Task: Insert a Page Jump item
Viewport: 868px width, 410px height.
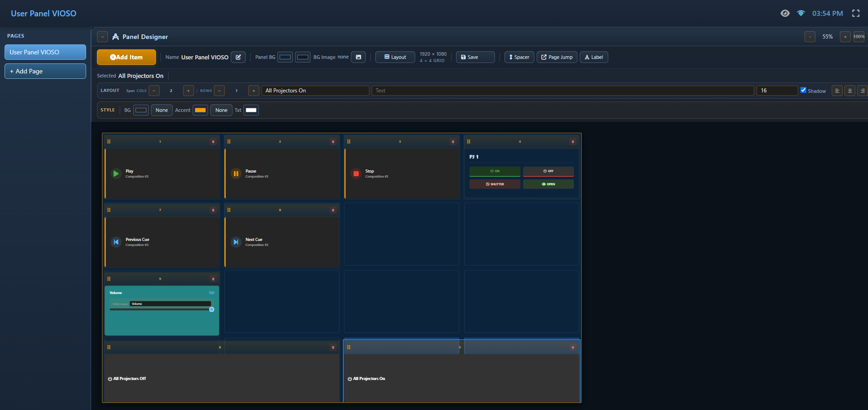Action: 557,57
